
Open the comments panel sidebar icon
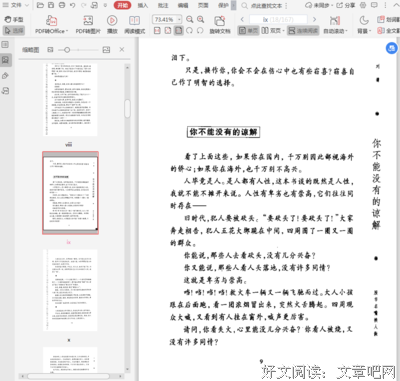5,91
